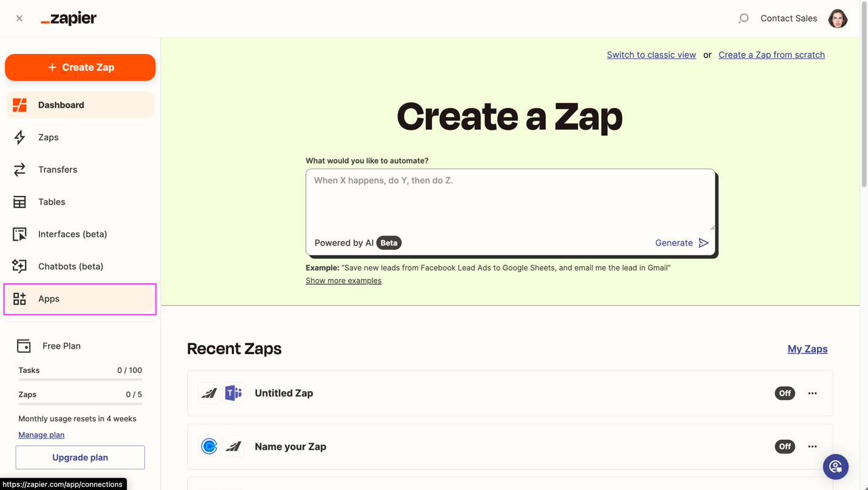Click the Calendly icon on Name your Zap
This screenshot has height=490, width=868.
pos(209,446)
